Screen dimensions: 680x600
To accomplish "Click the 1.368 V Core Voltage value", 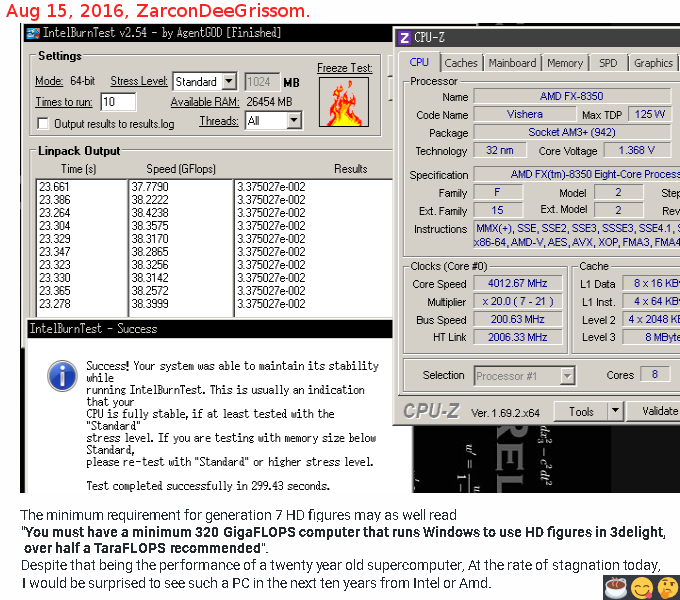I will [x=636, y=150].
